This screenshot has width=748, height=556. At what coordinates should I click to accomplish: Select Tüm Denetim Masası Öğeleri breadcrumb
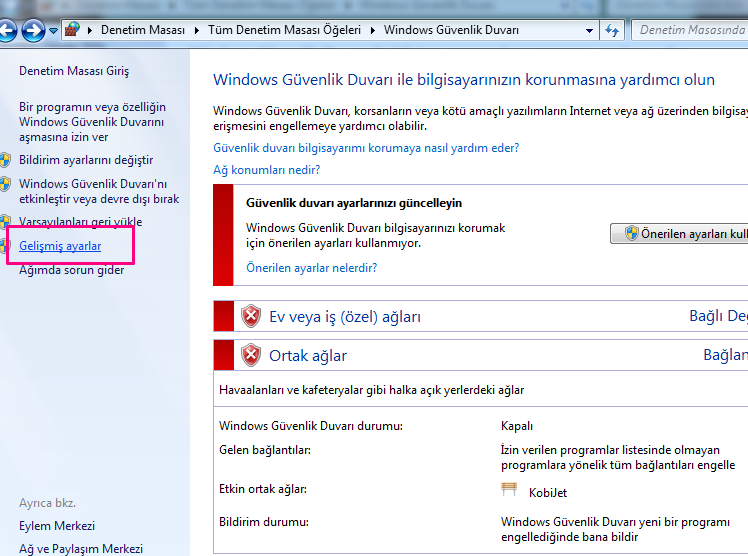point(284,30)
